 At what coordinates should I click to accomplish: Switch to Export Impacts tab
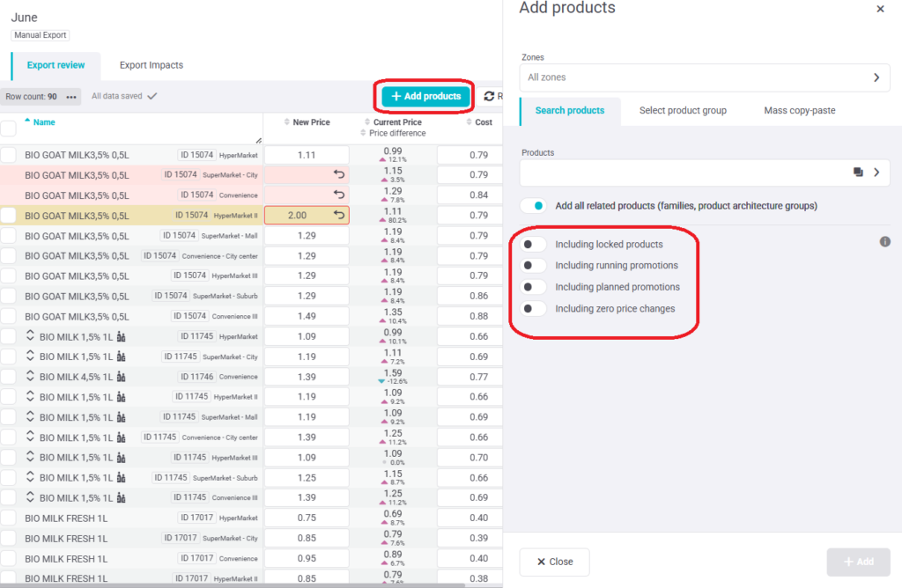pyautogui.click(x=152, y=65)
